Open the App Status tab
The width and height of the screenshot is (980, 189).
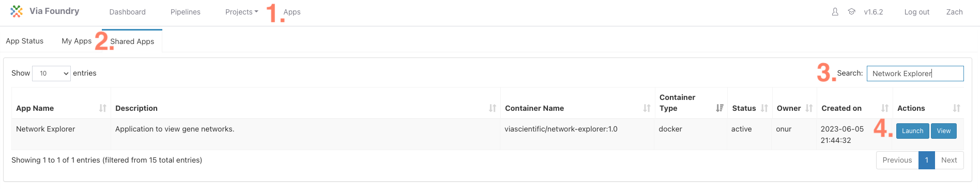coord(25,41)
